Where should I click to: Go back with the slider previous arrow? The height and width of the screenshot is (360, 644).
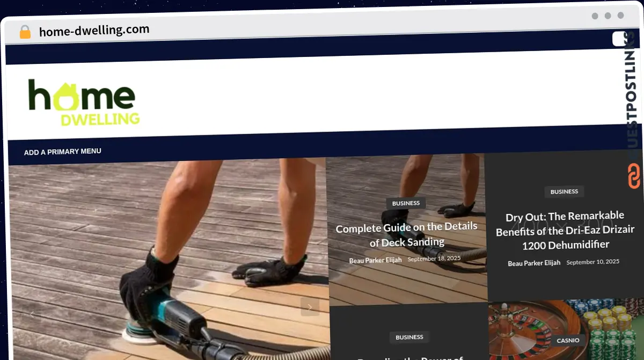point(32,314)
